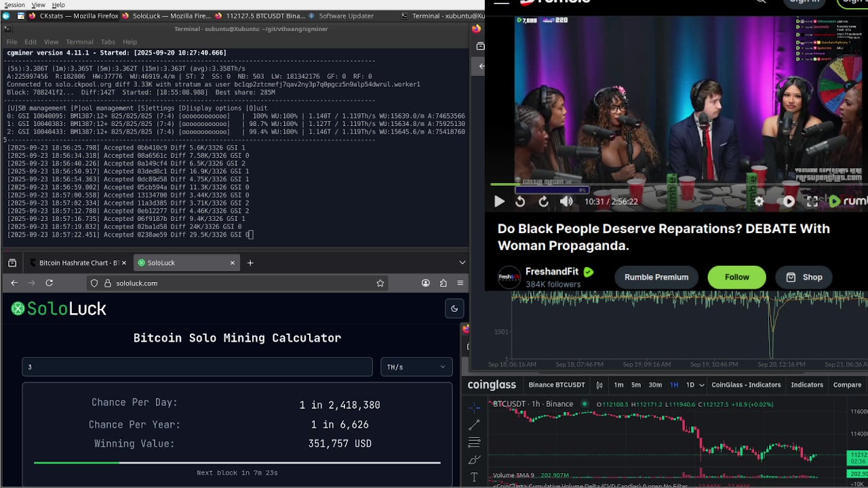Bookmark sololuck.com with the star
Image resolution: width=868 pixels, height=488 pixels.
tap(380, 283)
